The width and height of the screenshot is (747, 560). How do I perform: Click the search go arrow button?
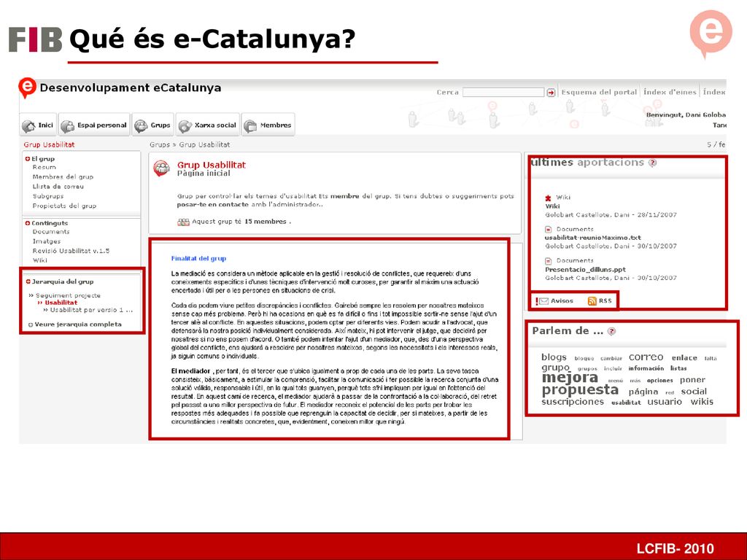pyautogui.click(x=551, y=93)
